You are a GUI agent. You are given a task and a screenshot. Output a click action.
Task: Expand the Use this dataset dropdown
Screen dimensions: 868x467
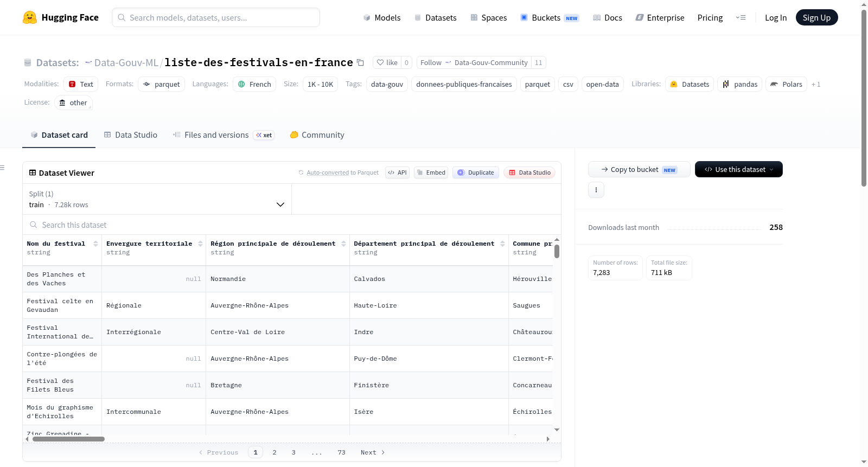[x=738, y=169]
